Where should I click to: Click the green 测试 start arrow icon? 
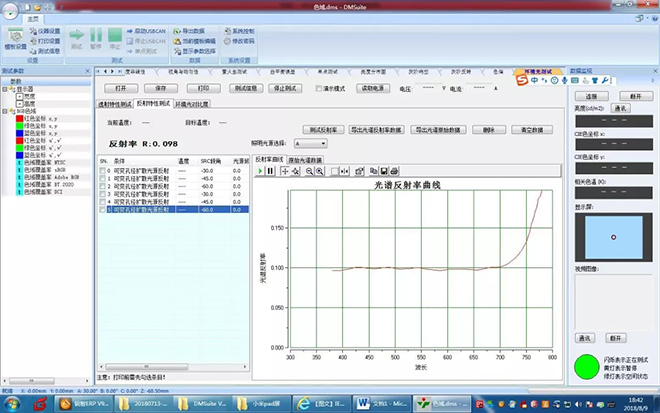coord(79,35)
